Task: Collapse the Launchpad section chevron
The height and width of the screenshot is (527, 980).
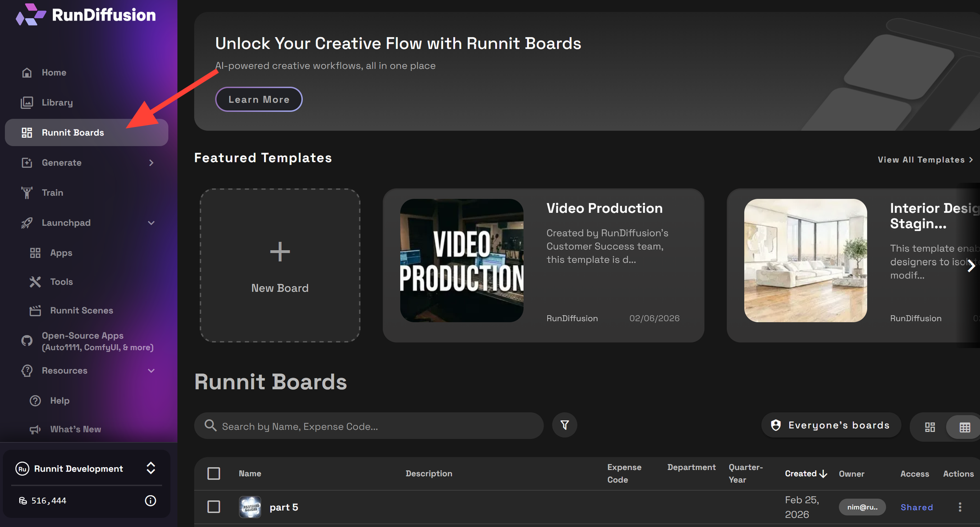Action: [x=151, y=223]
